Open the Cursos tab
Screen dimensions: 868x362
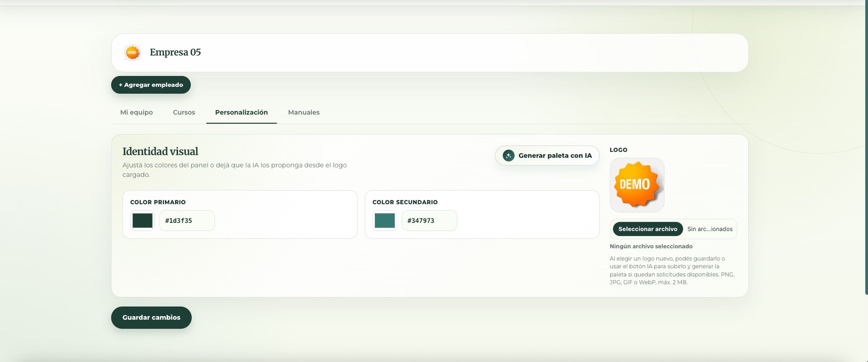point(184,112)
